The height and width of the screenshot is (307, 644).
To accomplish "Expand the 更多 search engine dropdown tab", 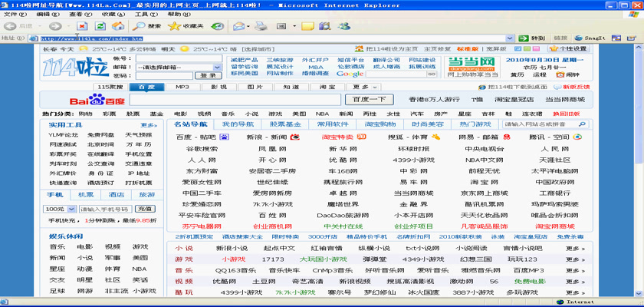I will (x=363, y=87).
